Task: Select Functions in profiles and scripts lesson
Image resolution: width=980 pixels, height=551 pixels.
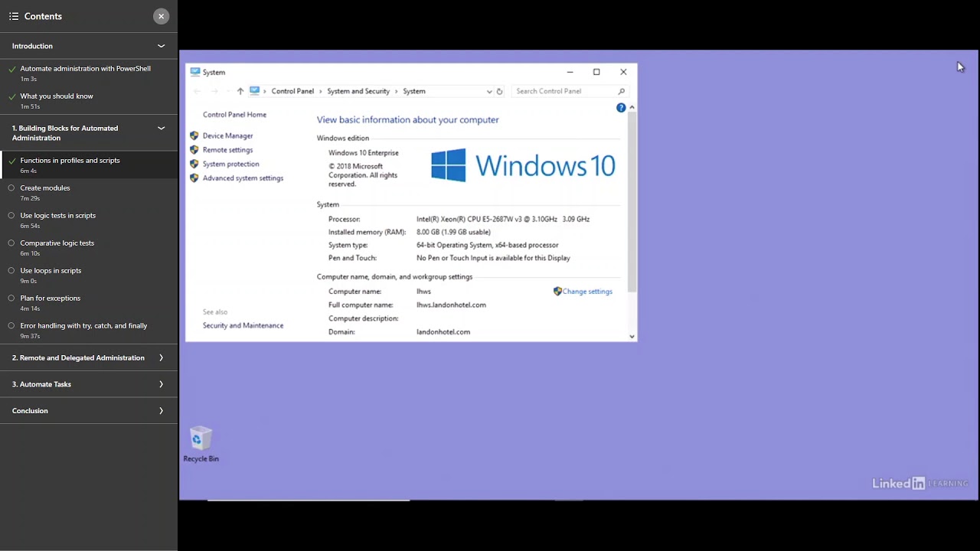Action: point(89,165)
